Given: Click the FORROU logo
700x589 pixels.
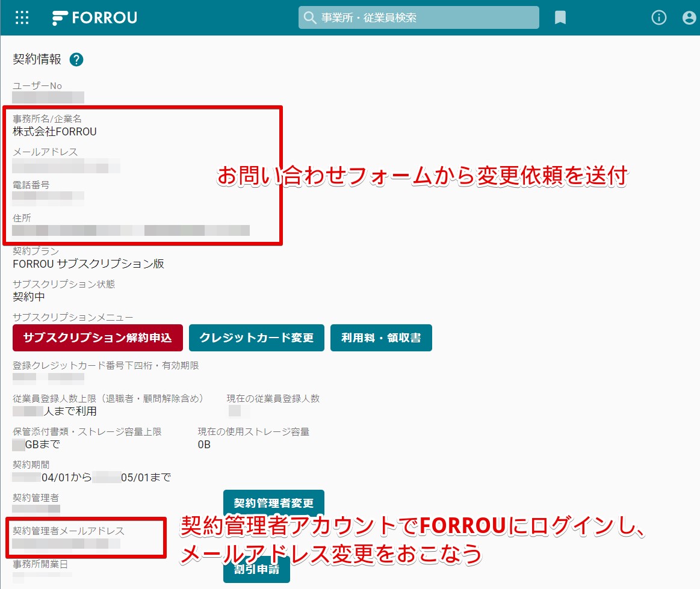Looking at the screenshot, I should coord(94,18).
